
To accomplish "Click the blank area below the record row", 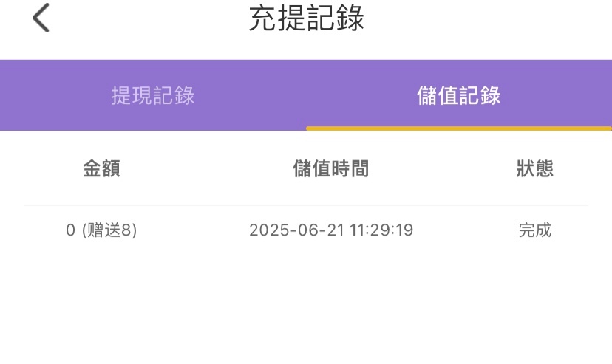I will pyautogui.click(x=306, y=310).
